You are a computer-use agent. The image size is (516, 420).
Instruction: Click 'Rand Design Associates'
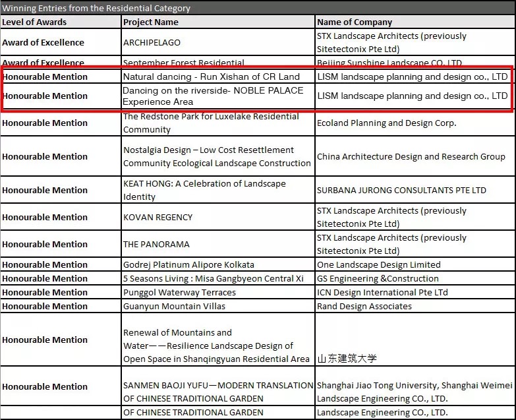[364, 306]
